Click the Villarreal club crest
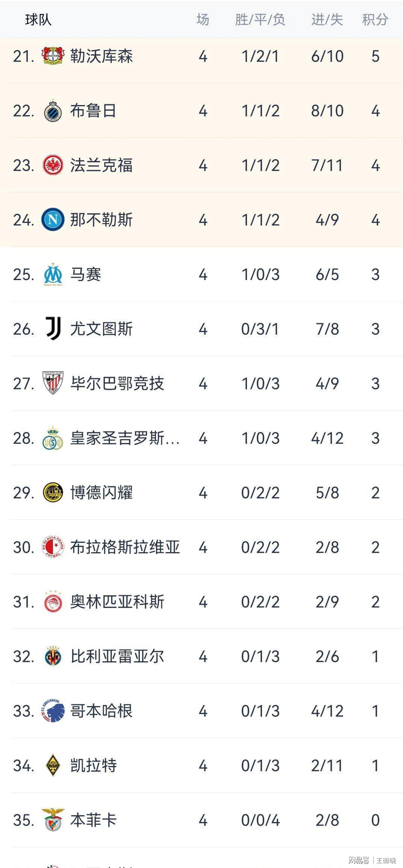 pyautogui.click(x=54, y=656)
